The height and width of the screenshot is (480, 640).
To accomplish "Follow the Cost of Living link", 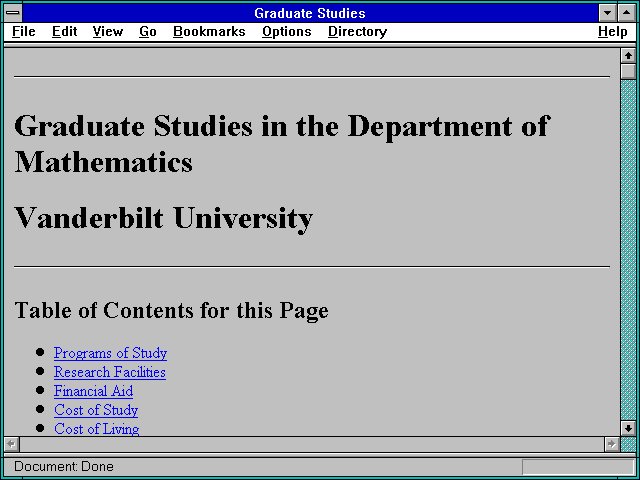I will 97,429.
